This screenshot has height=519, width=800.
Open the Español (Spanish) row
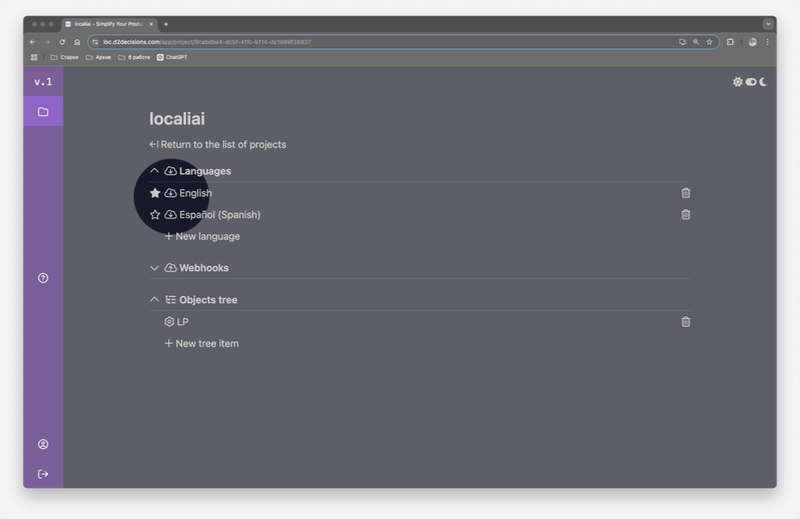pyautogui.click(x=220, y=214)
